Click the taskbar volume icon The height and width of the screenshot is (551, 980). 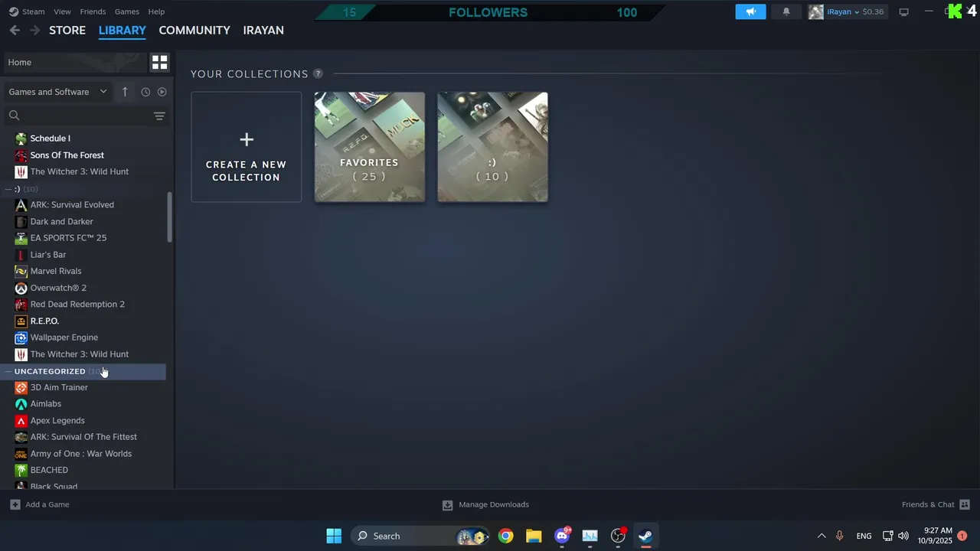(x=903, y=536)
